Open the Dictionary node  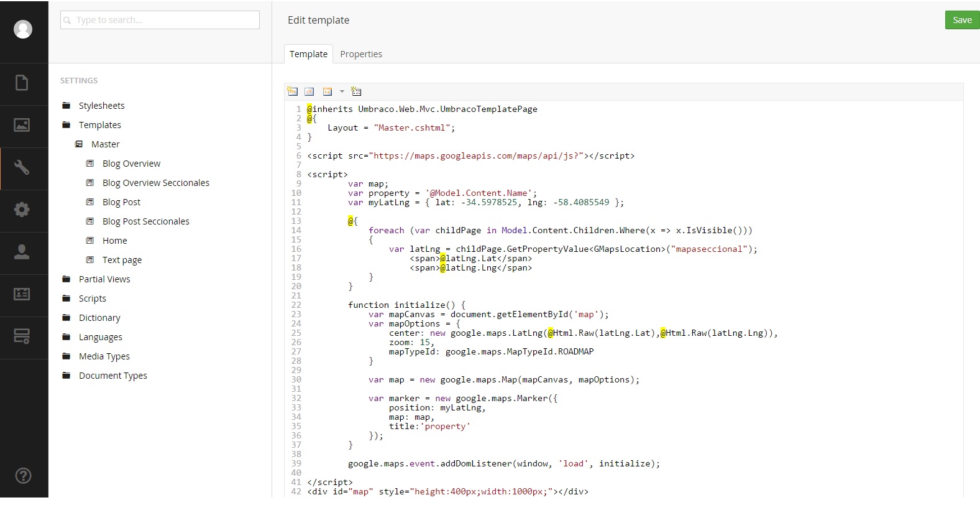tap(99, 318)
